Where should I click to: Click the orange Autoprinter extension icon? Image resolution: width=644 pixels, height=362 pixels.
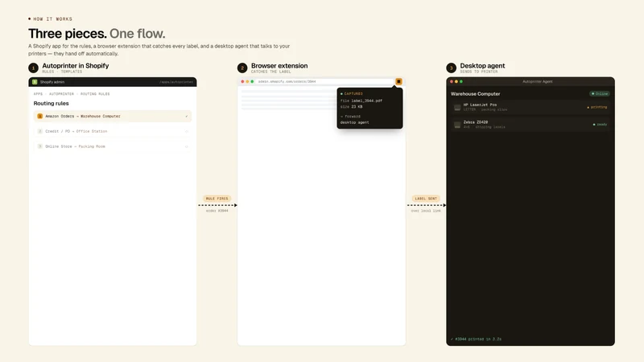398,82
